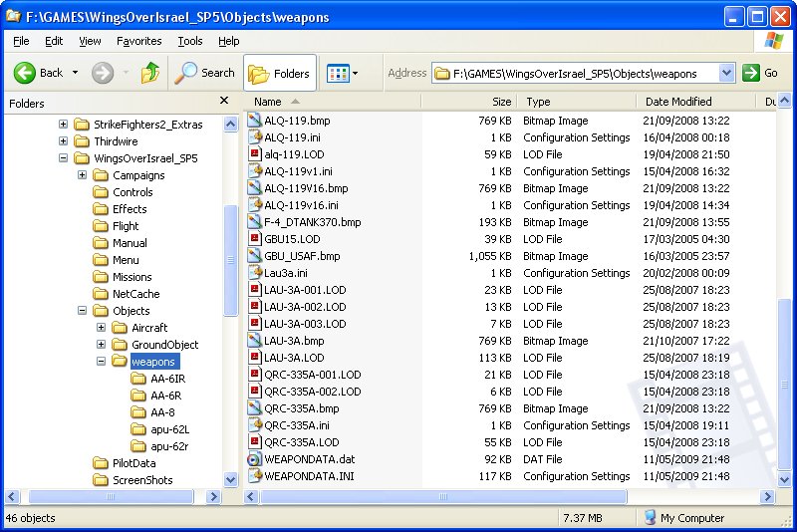Open the Effects folder icon in tree
The width and height of the screenshot is (797, 532).
101,209
